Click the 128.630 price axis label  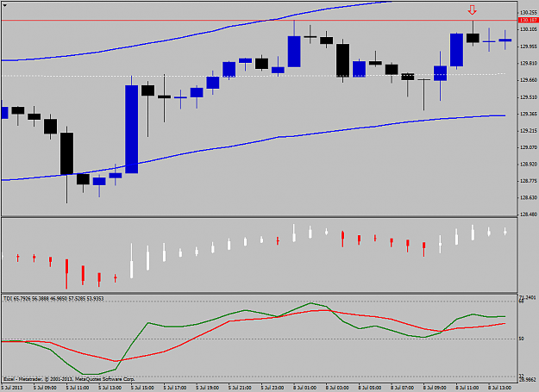529,197
